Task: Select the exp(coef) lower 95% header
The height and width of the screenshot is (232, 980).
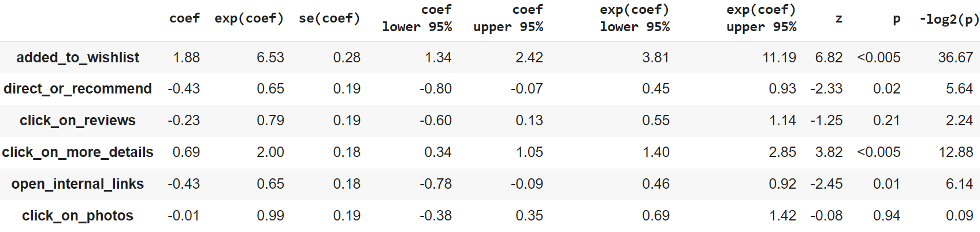Action: pyautogui.click(x=634, y=18)
